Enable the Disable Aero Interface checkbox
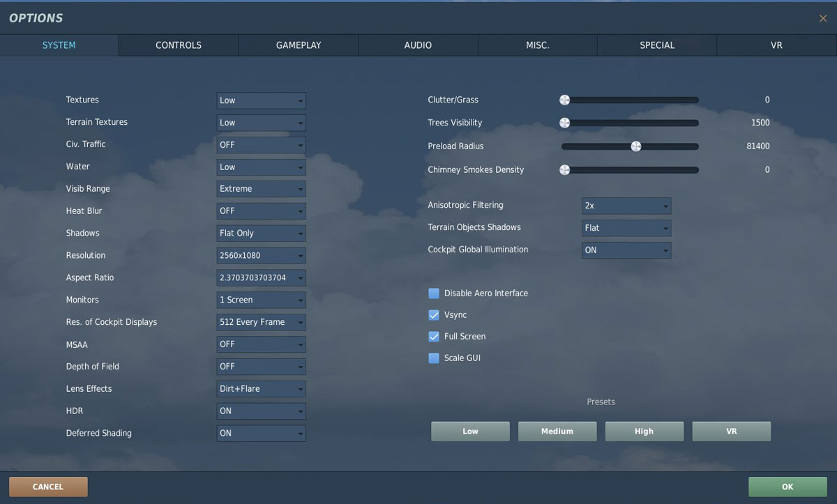 (434, 293)
